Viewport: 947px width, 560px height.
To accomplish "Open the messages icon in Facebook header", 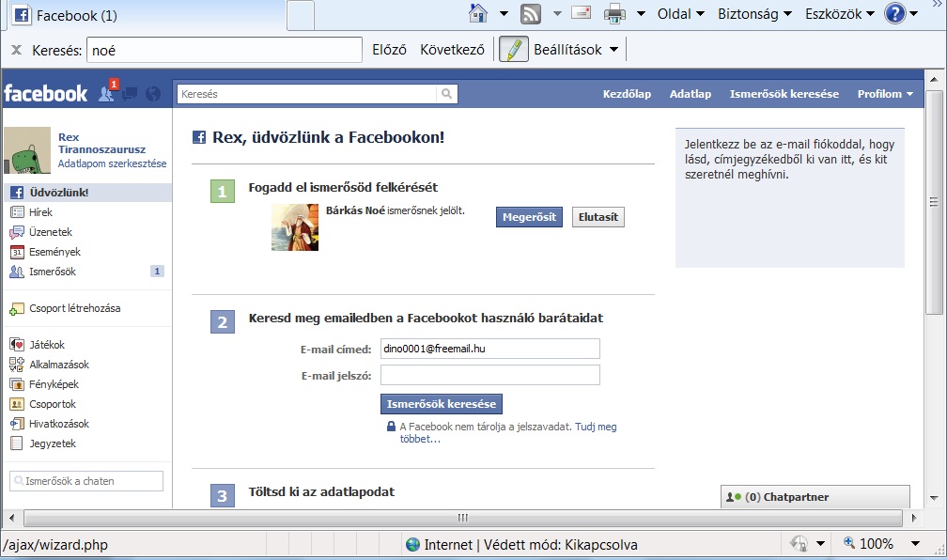I will [x=130, y=94].
